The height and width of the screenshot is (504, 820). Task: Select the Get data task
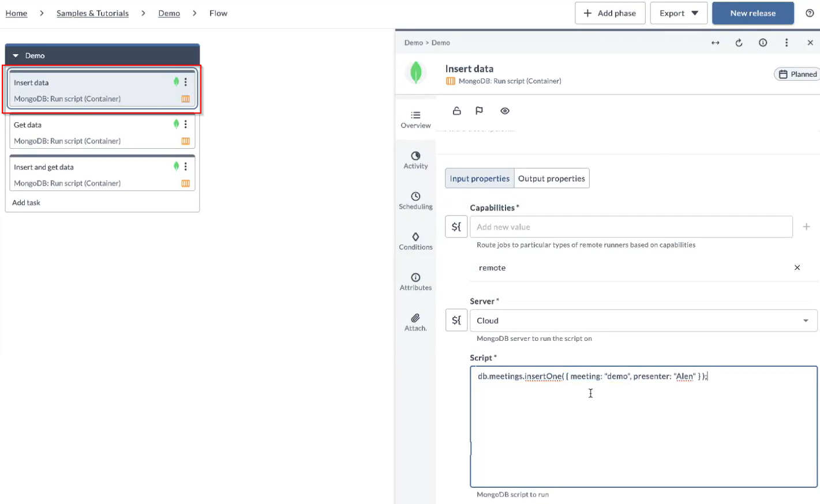click(x=102, y=133)
